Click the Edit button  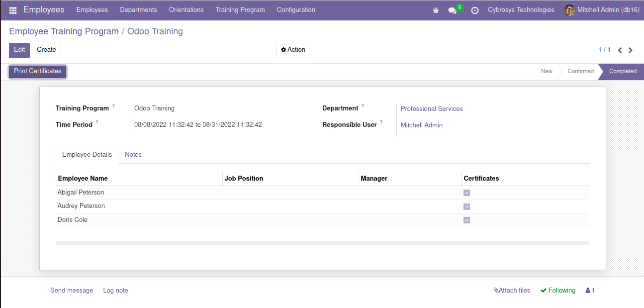coord(19,50)
